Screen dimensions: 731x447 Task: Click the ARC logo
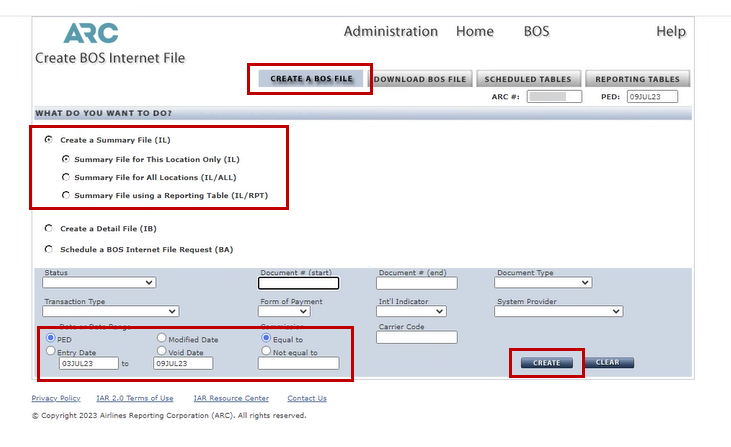(x=90, y=32)
